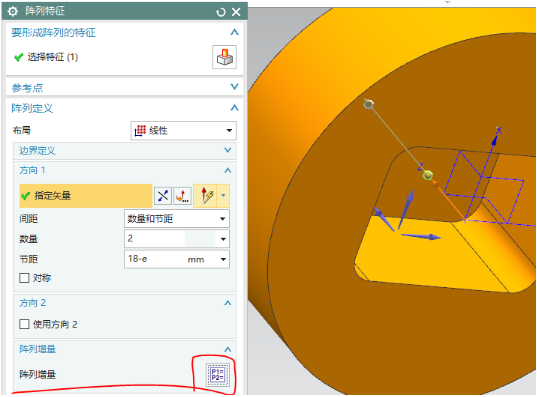Open the 阵列增量 pattern increment icon

218,375
